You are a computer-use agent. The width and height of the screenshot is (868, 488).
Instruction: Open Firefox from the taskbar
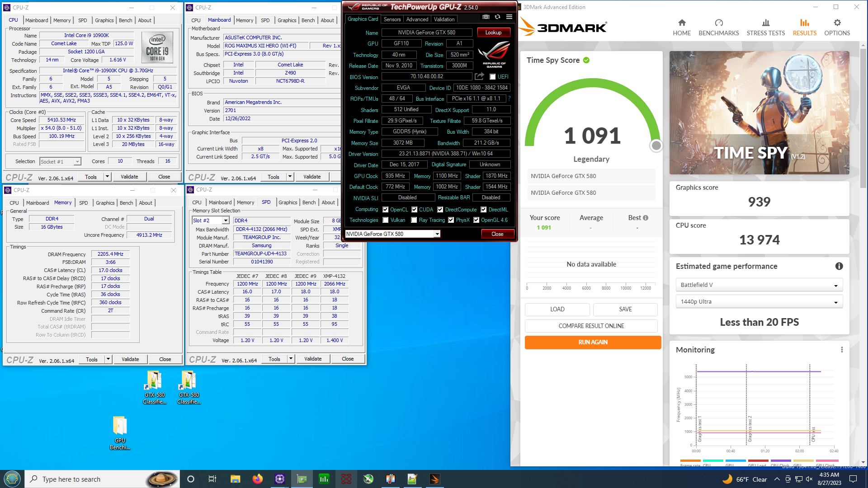(x=258, y=479)
